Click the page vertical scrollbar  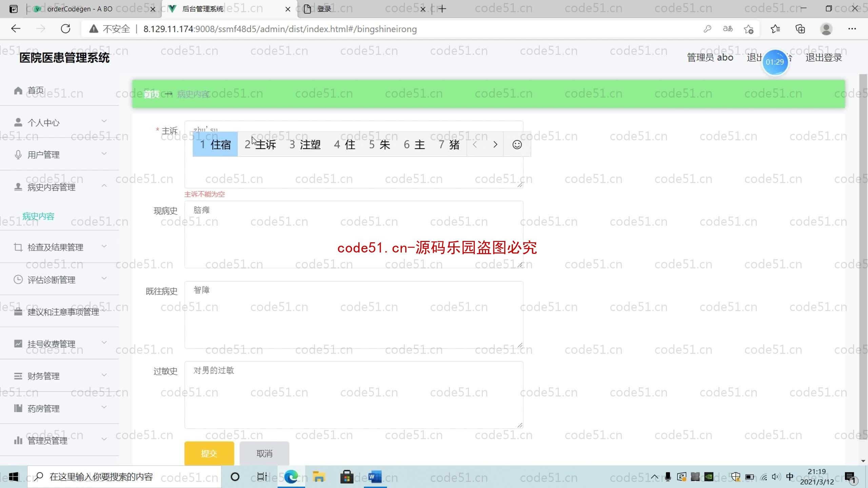[x=863, y=258]
